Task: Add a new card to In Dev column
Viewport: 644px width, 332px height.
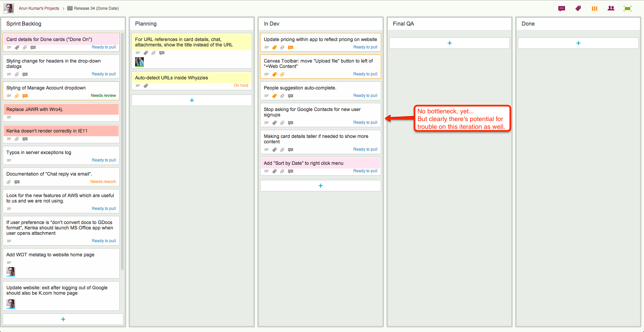Action: click(321, 186)
